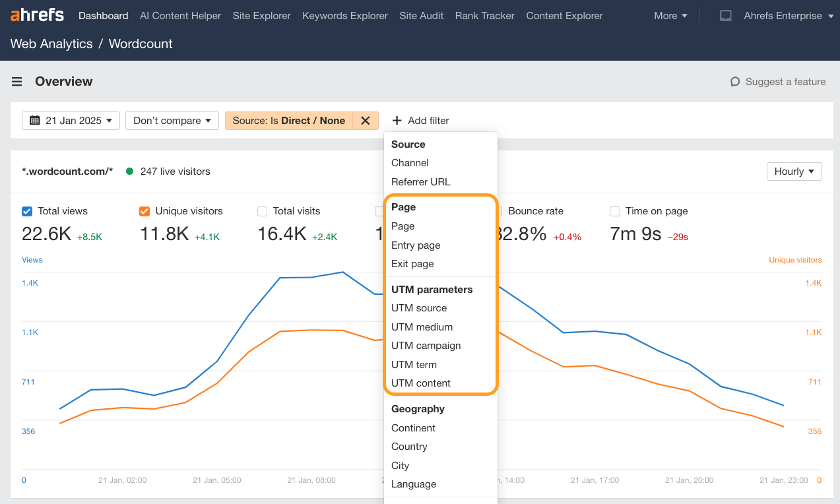This screenshot has height=504, width=840.
Task: Click the ahrefs logo
Action: click(36, 15)
